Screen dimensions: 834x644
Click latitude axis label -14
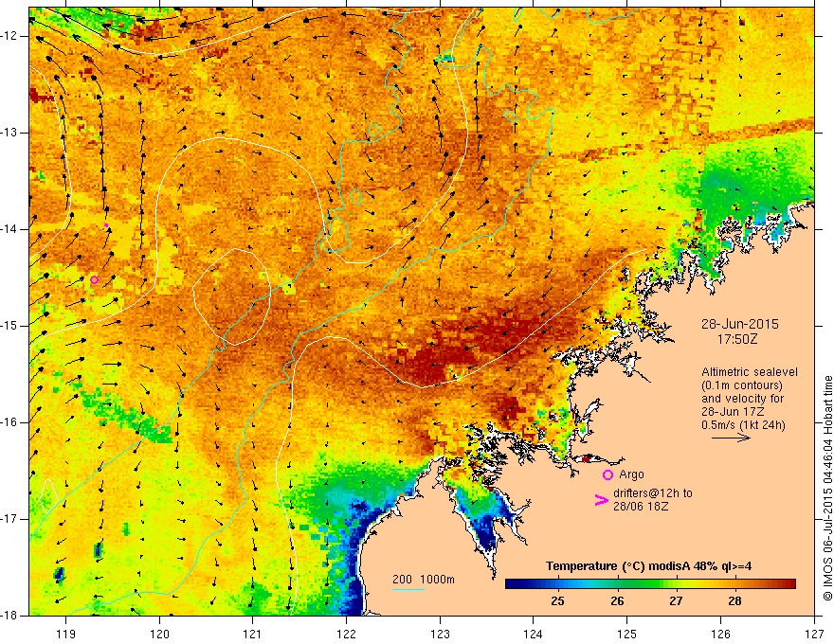coord(10,229)
